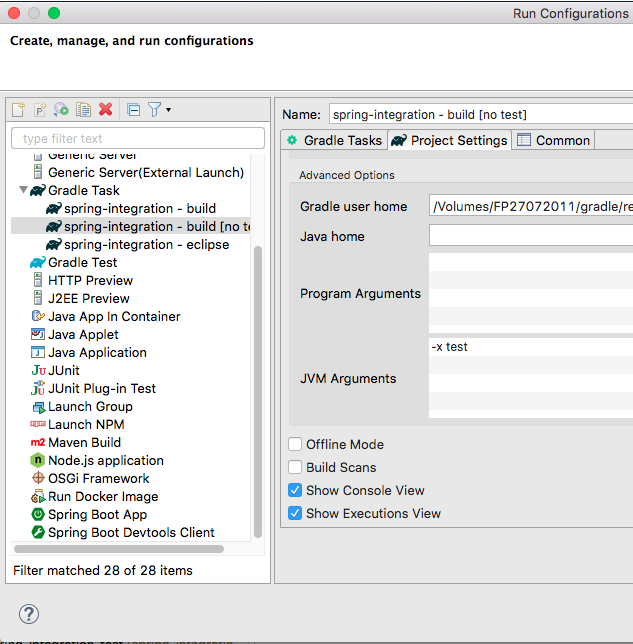This screenshot has height=644, width=633.
Task: Select Java Applet configuration type
Action: pos(83,335)
